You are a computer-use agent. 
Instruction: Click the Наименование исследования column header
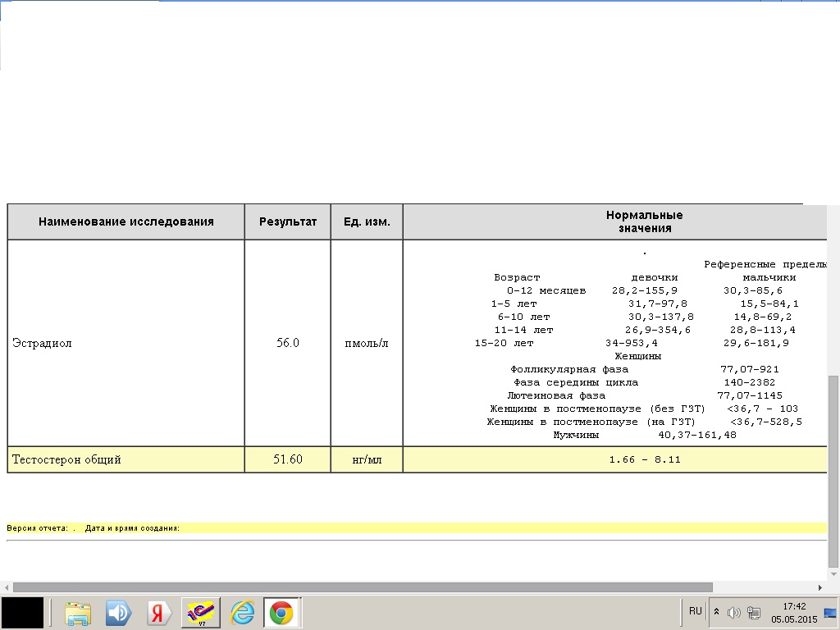[x=126, y=221]
